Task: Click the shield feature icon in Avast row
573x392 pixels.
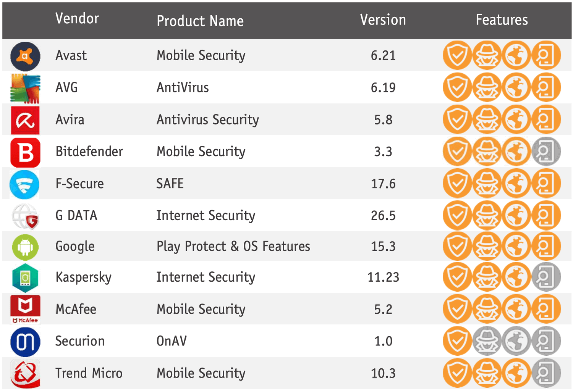Action: pos(457,55)
